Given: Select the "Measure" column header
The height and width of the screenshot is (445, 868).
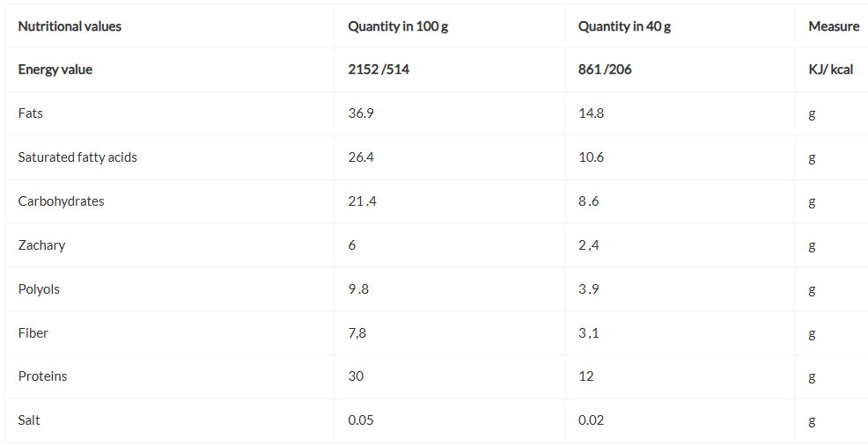Looking at the screenshot, I should pyautogui.click(x=833, y=26).
